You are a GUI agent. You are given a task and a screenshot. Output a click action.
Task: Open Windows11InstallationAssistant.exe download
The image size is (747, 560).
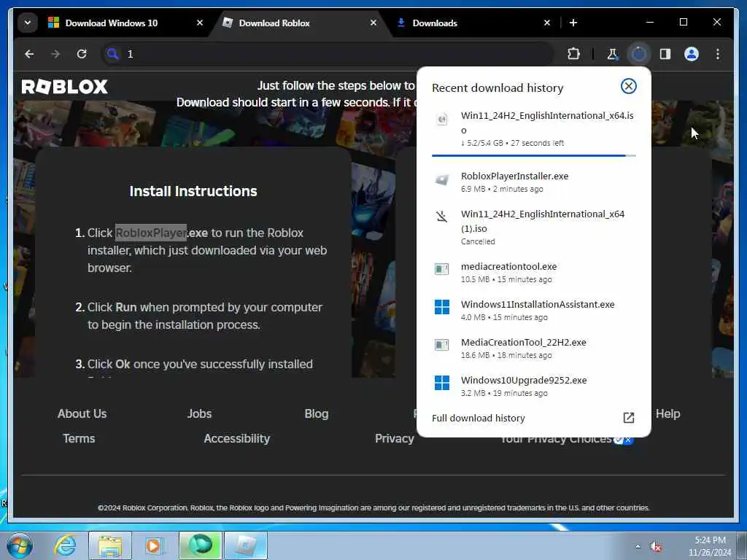[x=533, y=310]
